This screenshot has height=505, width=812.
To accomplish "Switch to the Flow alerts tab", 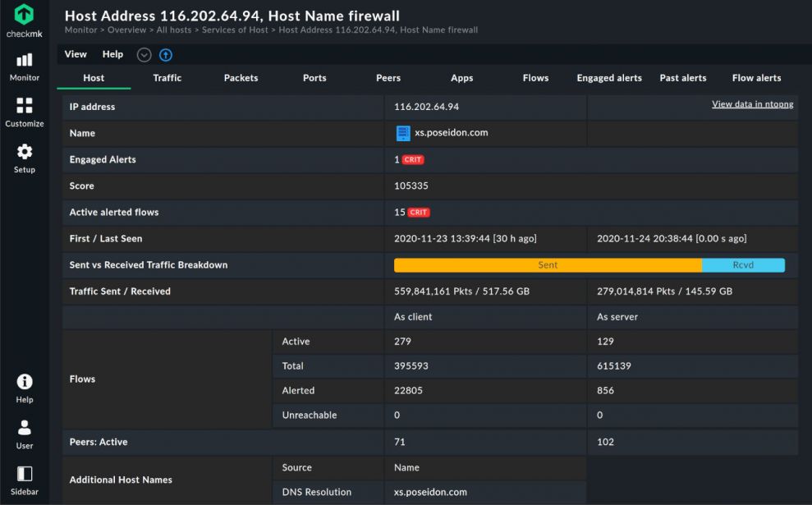I will [756, 78].
